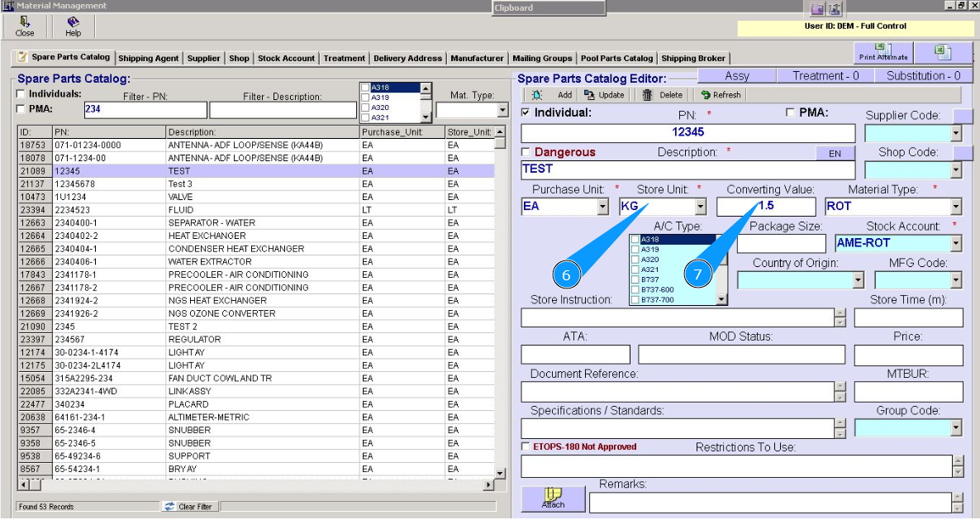Screen dimensions: 980x520
Task: Click the Close door icon in toolbar
Action: (x=24, y=22)
